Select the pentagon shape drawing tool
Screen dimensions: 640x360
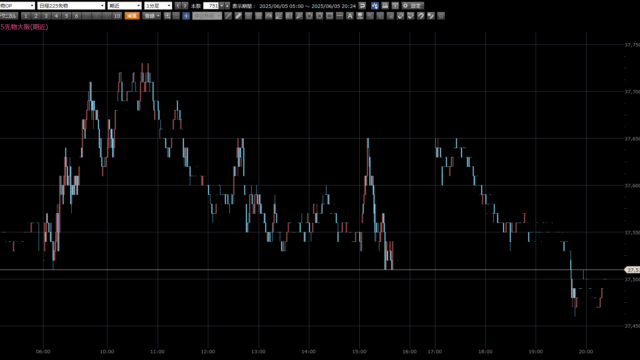(x=309, y=16)
